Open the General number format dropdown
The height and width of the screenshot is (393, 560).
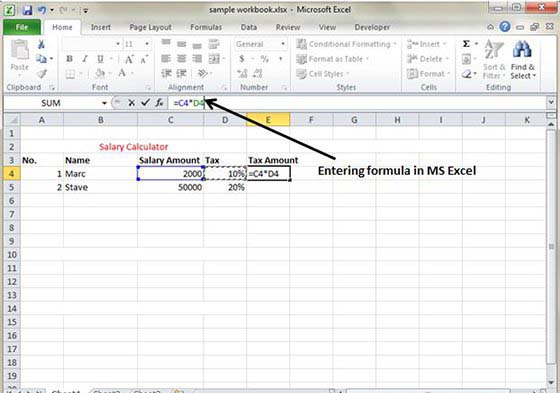(x=283, y=44)
